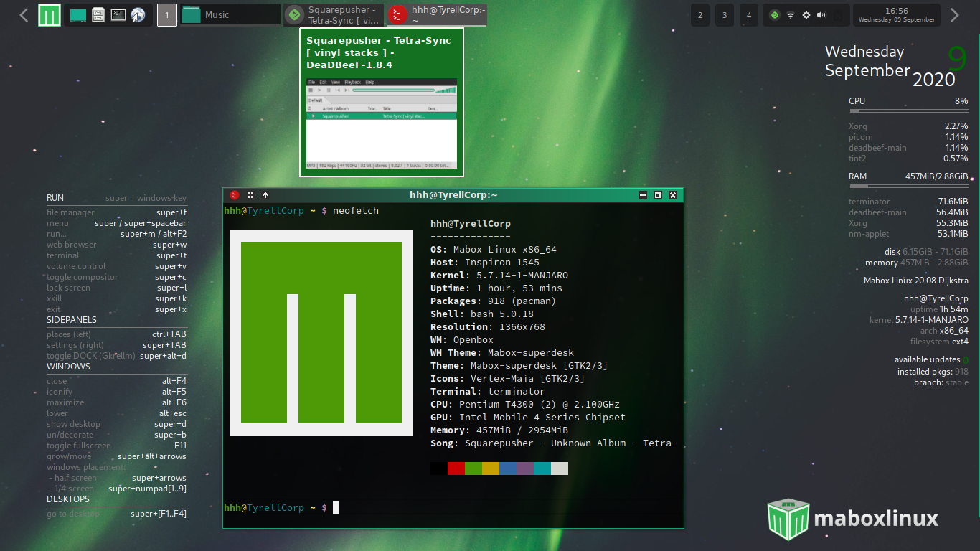Open the Wi-Fi network tray icon

click(x=791, y=14)
